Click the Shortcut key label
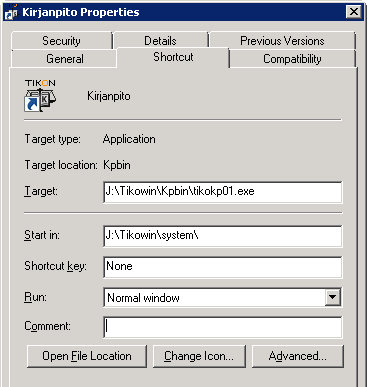Screen dimensions: 367x387 (x=55, y=266)
